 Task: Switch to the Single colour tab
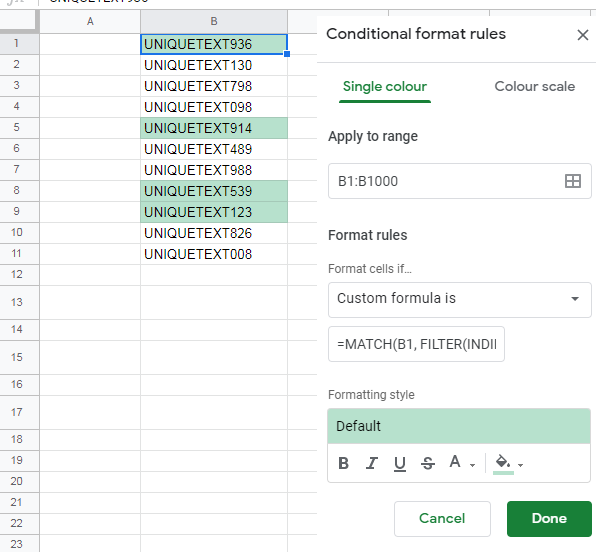tap(385, 87)
